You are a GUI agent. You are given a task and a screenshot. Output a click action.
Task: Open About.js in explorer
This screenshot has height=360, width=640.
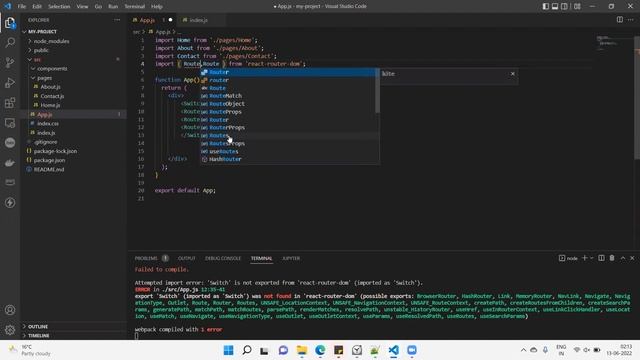coord(50,87)
